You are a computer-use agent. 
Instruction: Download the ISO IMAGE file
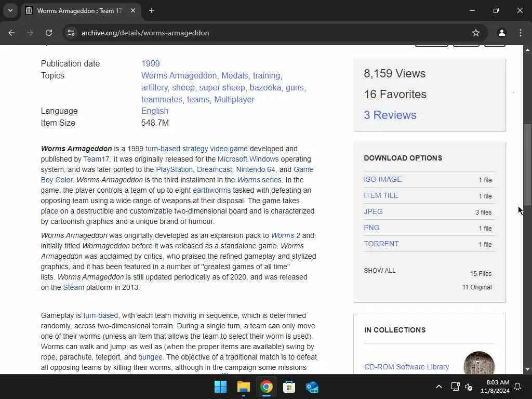pos(382,179)
